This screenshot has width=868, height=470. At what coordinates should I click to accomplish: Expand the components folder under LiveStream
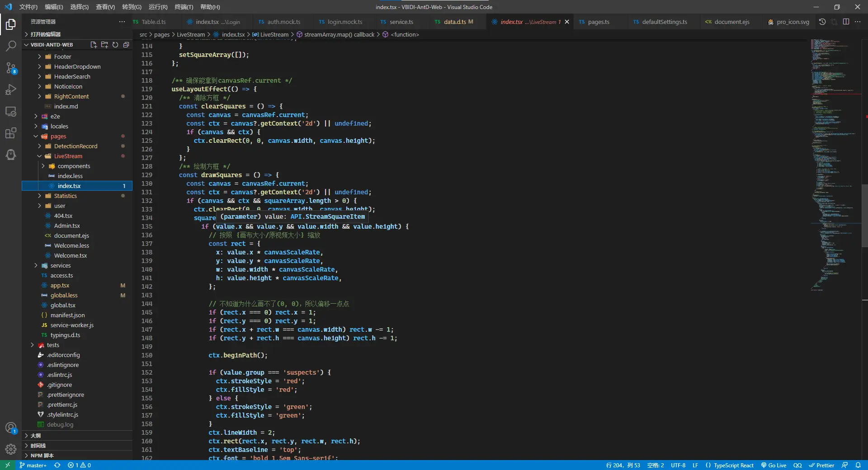click(x=74, y=166)
